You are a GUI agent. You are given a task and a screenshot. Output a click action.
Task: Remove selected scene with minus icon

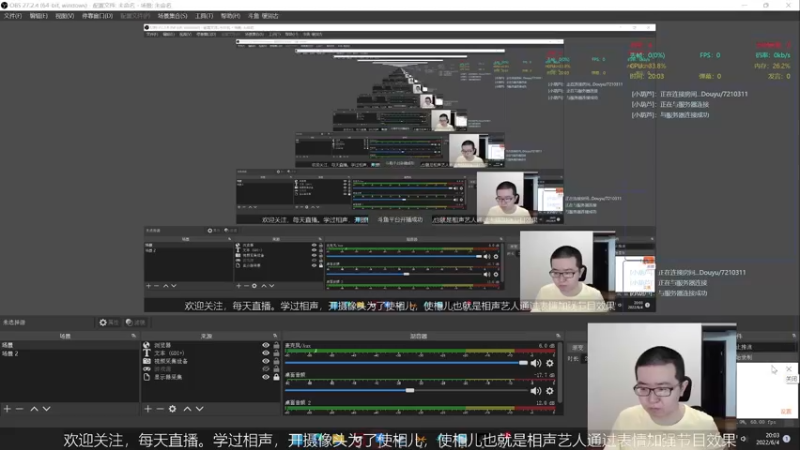pyautogui.click(x=19, y=409)
